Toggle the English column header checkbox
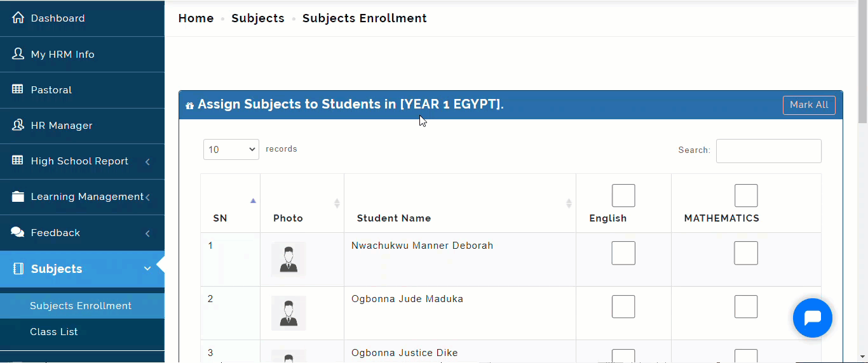The width and height of the screenshot is (868, 363). pos(623,195)
